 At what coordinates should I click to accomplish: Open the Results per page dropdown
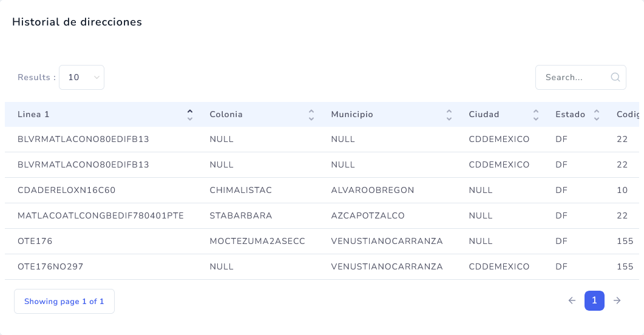[82, 77]
